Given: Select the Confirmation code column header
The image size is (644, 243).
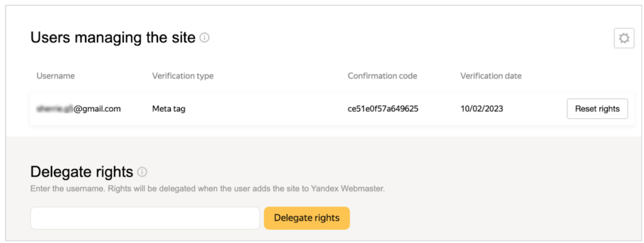Looking at the screenshot, I should click(382, 76).
